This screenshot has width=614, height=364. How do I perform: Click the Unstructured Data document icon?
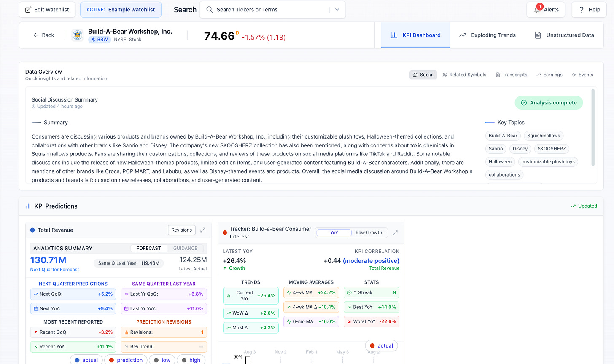click(538, 35)
